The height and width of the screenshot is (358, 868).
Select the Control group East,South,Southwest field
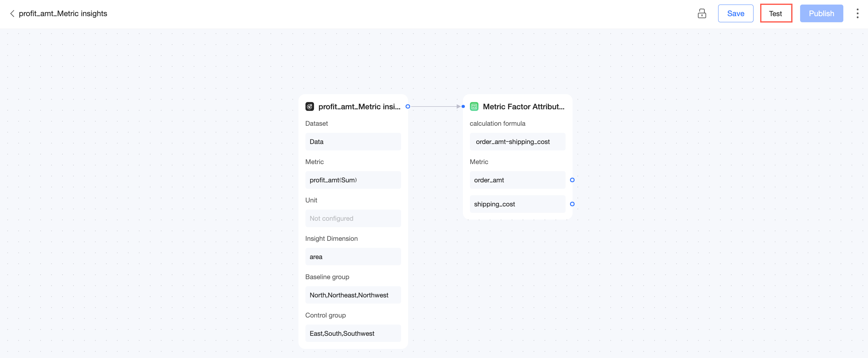(353, 333)
